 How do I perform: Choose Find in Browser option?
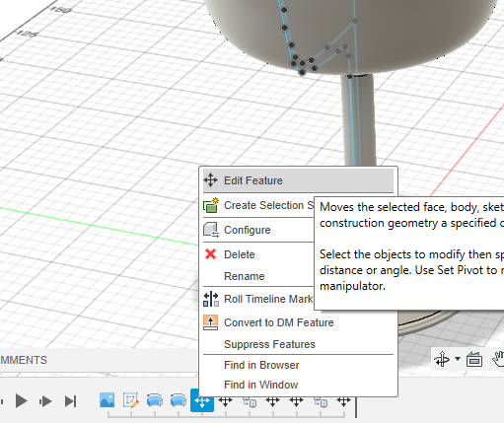(x=261, y=365)
